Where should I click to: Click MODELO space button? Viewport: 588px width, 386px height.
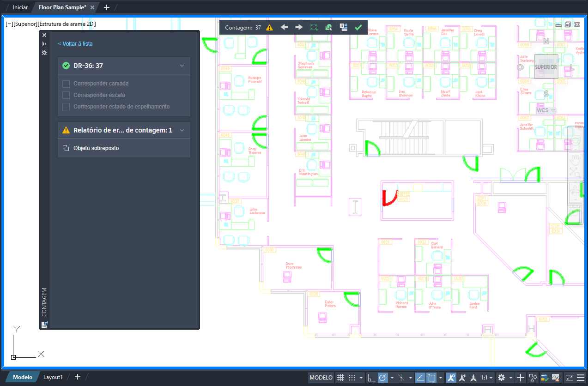click(321, 378)
